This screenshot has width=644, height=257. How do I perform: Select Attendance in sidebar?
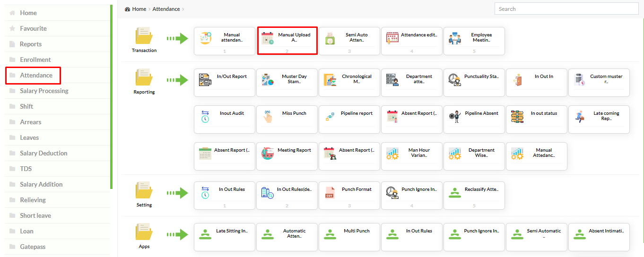[x=57, y=75]
